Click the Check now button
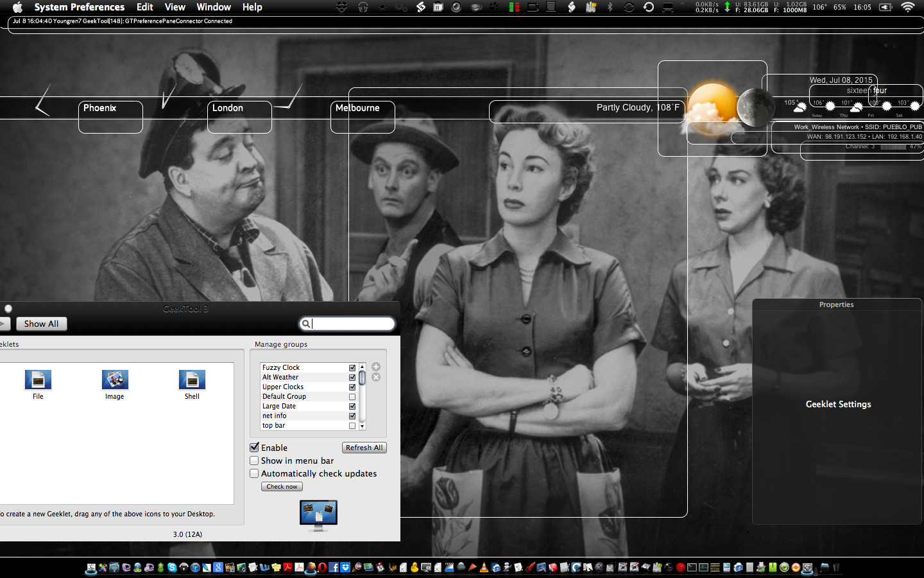Image resolution: width=924 pixels, height=578 pixels. tap(282, 487)
